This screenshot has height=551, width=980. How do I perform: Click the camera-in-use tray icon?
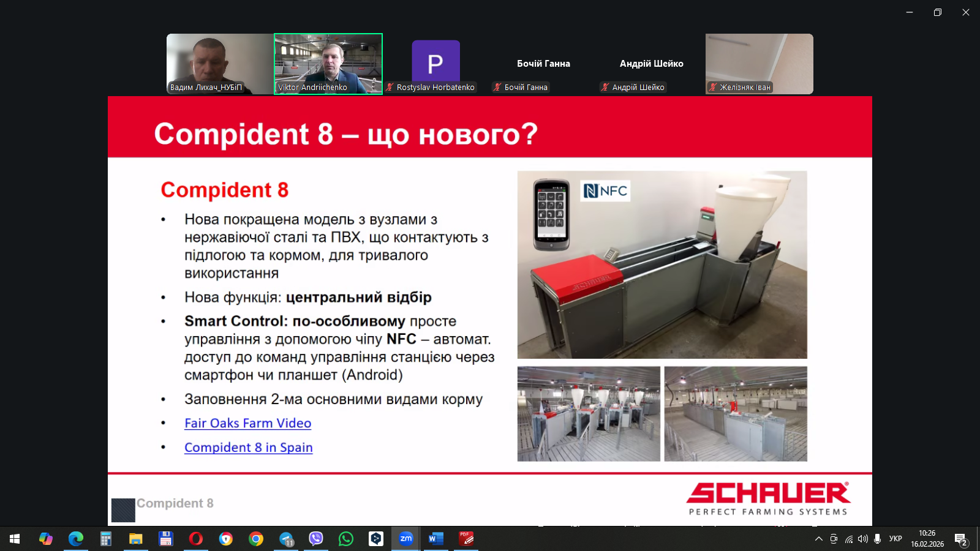[x=834, y=539]
